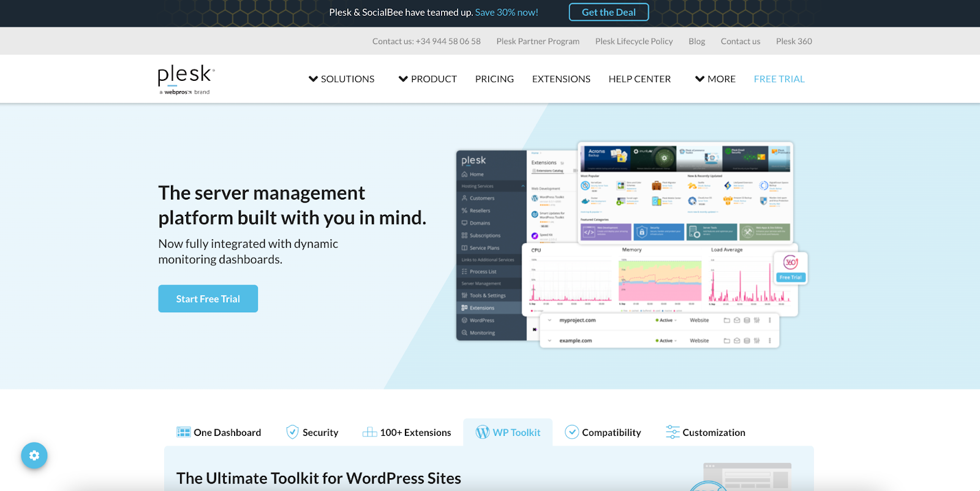
Task: Switch to the Compatibility tab
Action: click(603, 432)
